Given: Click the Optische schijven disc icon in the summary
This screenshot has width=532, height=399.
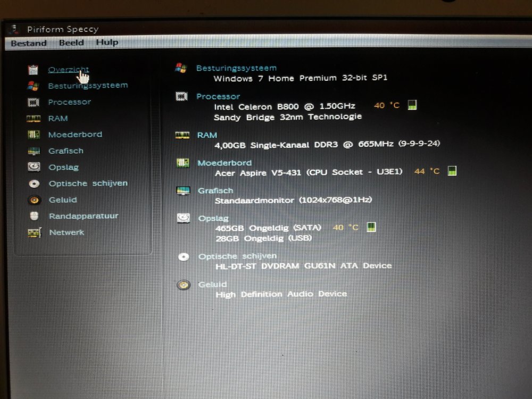Looking at the screenshot, I should click(184, 257).
